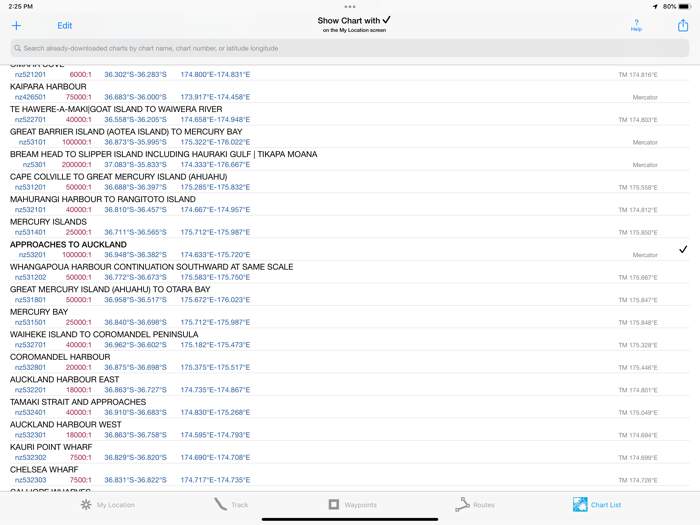Select chart KAIPARA HARBOUR
The width and height of the screenshot is (700, 525).
click(x=350, y=92)
